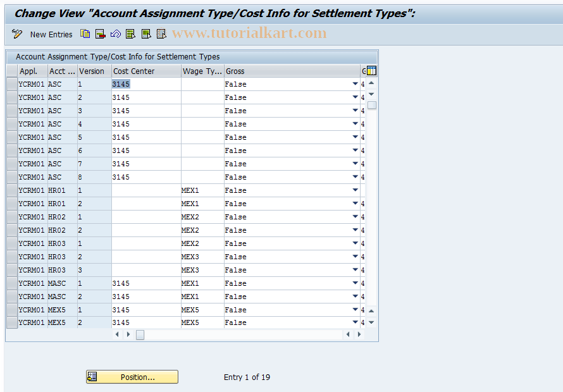Click the New Entries button
The width and height of the screenshot is (563, 392).
tap(51, 34)
